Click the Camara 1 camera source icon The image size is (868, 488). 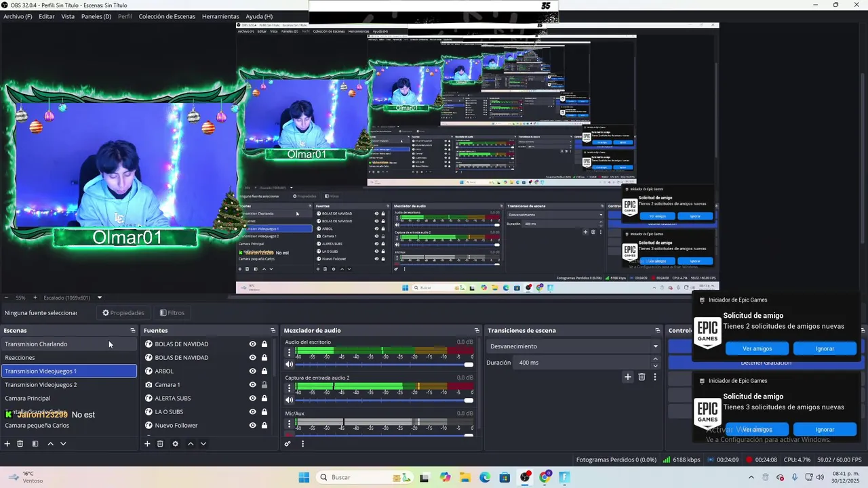(x=149, y=385)
